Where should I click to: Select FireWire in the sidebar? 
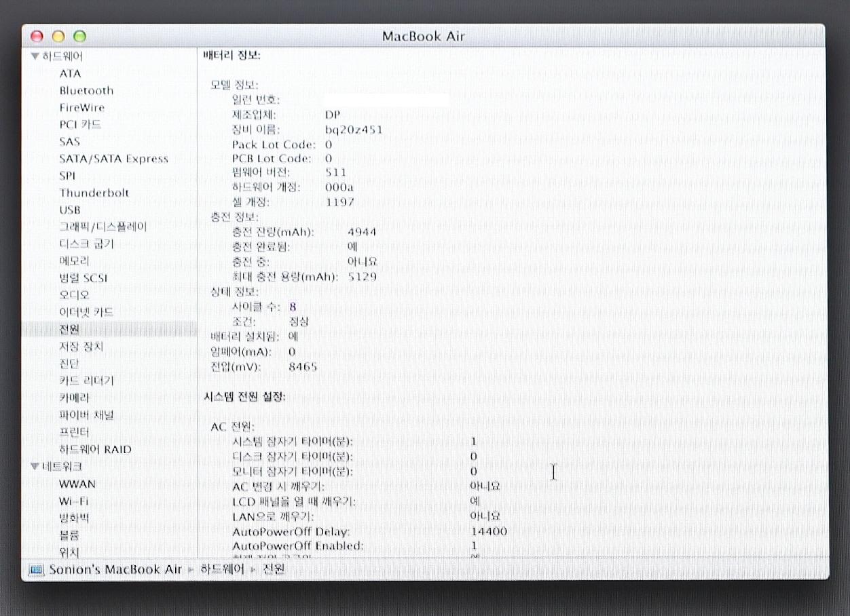click(81, 107)
